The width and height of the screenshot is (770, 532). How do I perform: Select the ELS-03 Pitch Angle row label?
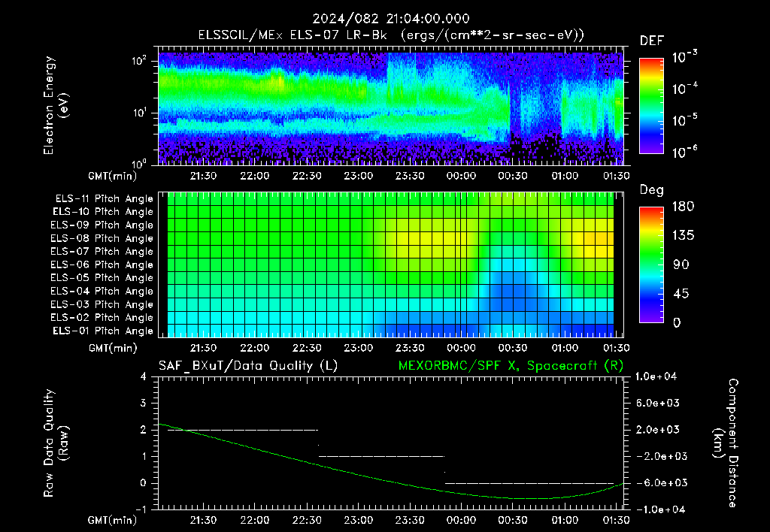click(102, 305)
